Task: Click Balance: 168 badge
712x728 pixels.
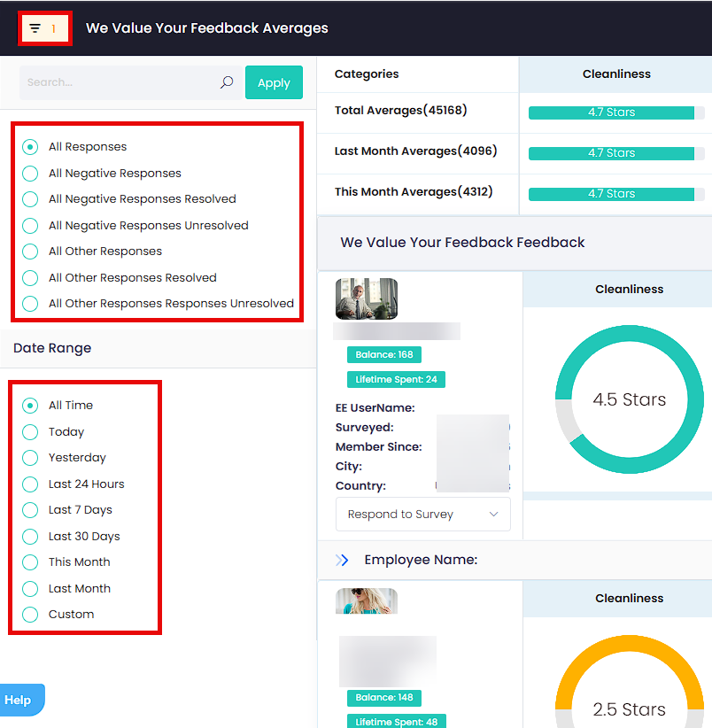Action: (x=383, y=355)
